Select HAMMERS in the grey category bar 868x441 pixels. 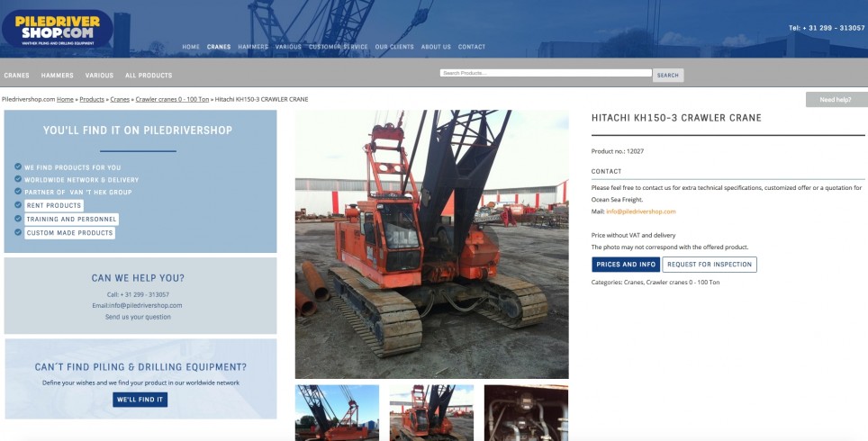point(57,76)
